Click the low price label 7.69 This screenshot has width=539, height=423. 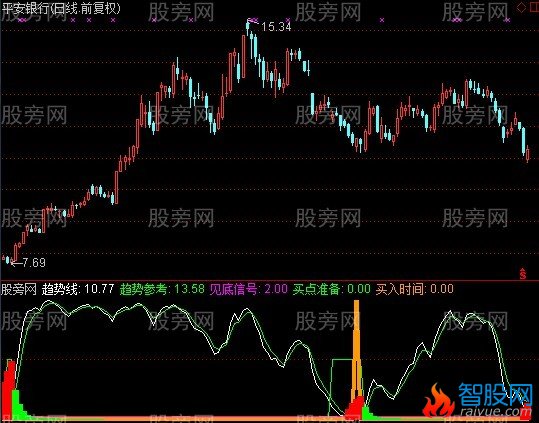[x=34, y=263]
